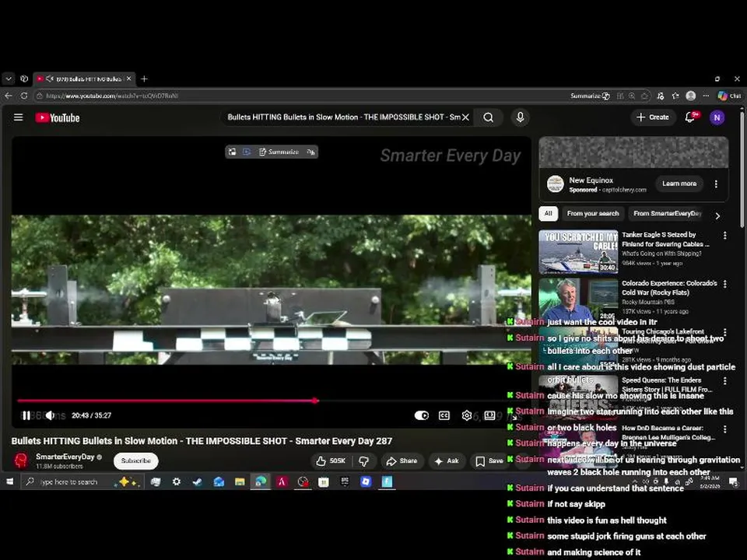Open more options for Tanker Eagle S video
747x560 pixels.
(724, 235)
